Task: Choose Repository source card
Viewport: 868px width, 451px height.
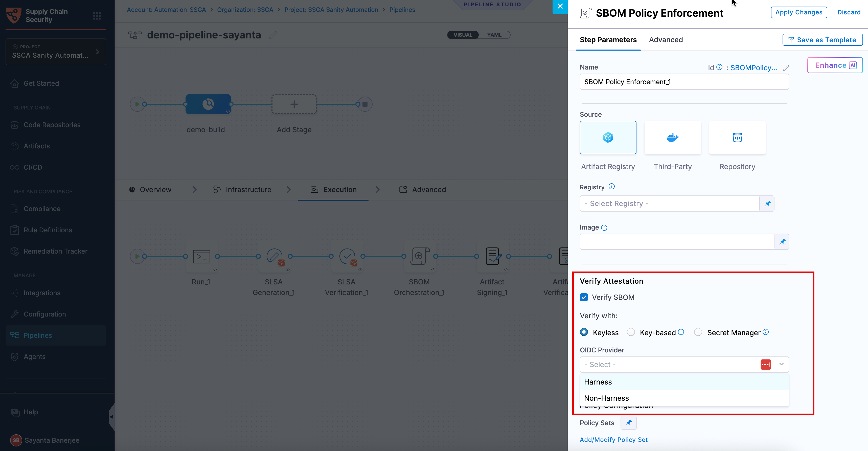Action: (738, 138)
